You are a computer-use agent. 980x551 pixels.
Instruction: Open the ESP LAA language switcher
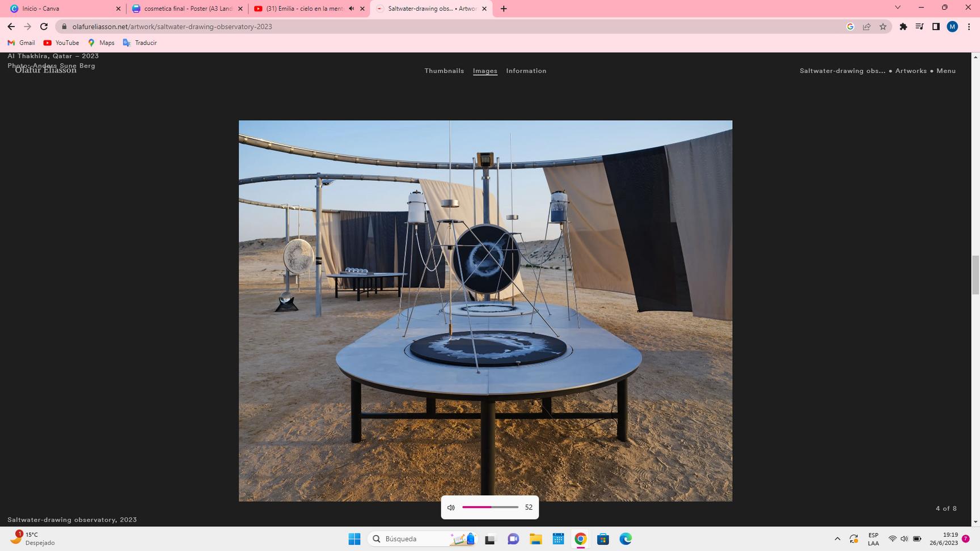tap(873, 539)
